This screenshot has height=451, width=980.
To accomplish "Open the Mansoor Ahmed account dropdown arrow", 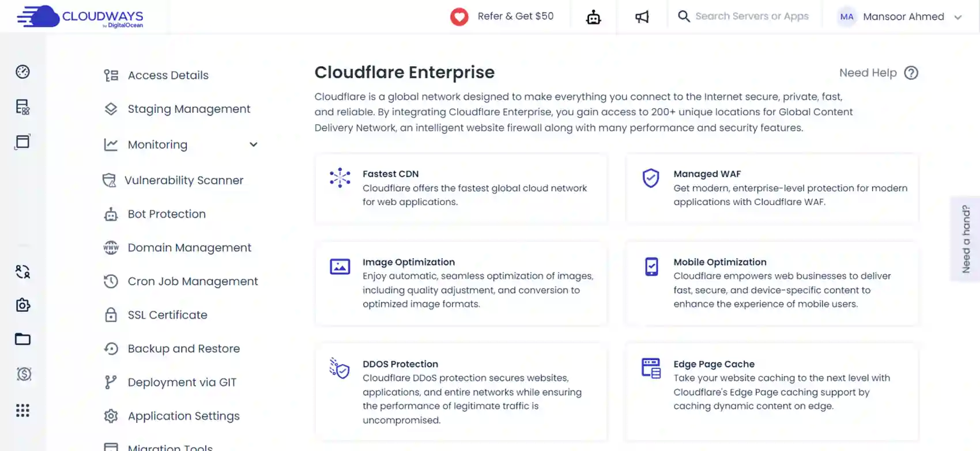I will [x=958, y=17].
